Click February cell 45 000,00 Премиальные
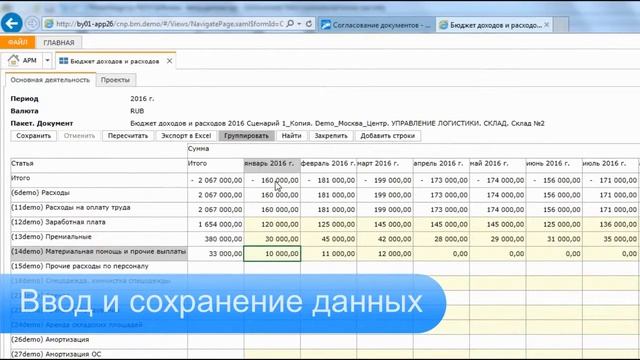The height and width of the screenshot is (360, 640). coord(328,239)
